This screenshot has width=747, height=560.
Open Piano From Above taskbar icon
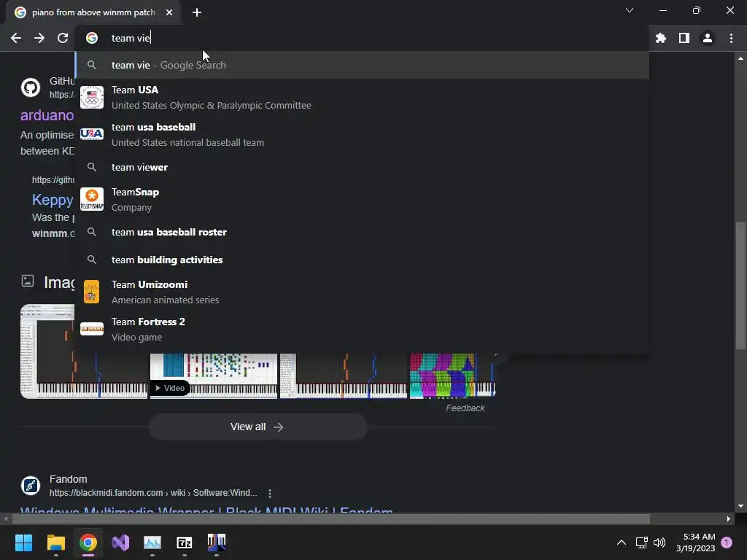[217, 542]
